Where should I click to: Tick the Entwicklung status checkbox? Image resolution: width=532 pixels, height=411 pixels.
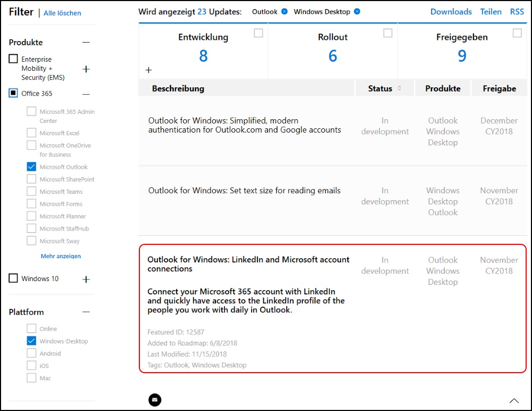(x=259, y=33)
